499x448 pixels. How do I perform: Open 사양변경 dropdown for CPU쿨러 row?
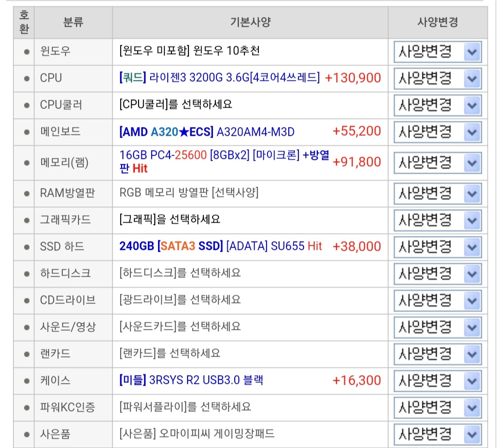point(438,105)
